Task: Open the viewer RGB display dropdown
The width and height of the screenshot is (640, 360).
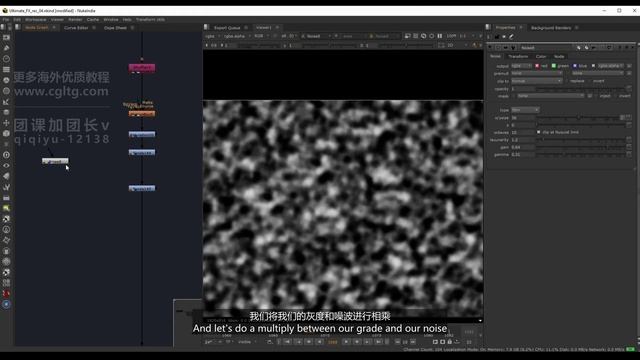Action: pos(261,36)
